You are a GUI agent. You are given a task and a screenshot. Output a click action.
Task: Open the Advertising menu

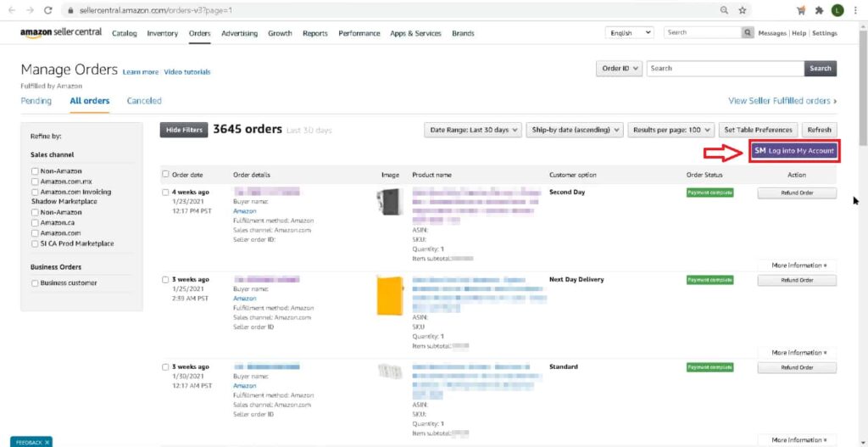point(240,33)
